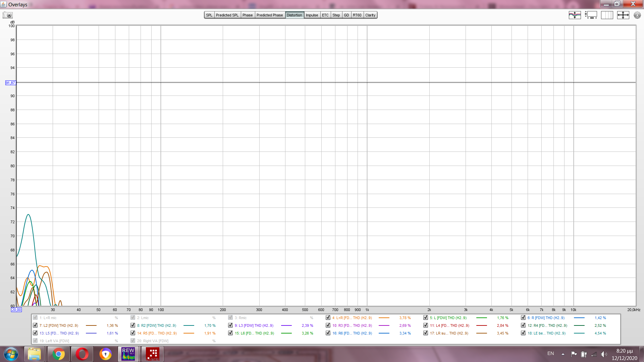Click the capture graph camera icon
The image size is (644, 362).
click(x=7, y=15)
